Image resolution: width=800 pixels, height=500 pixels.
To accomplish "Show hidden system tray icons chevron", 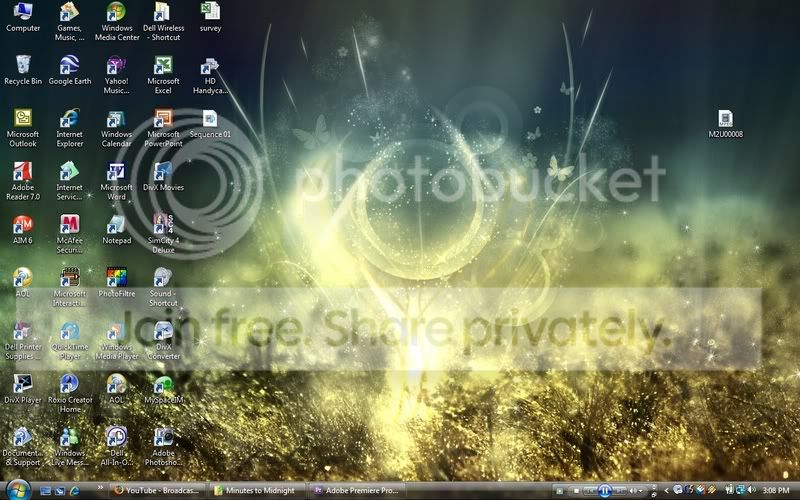I will click(x=666, y=491).
